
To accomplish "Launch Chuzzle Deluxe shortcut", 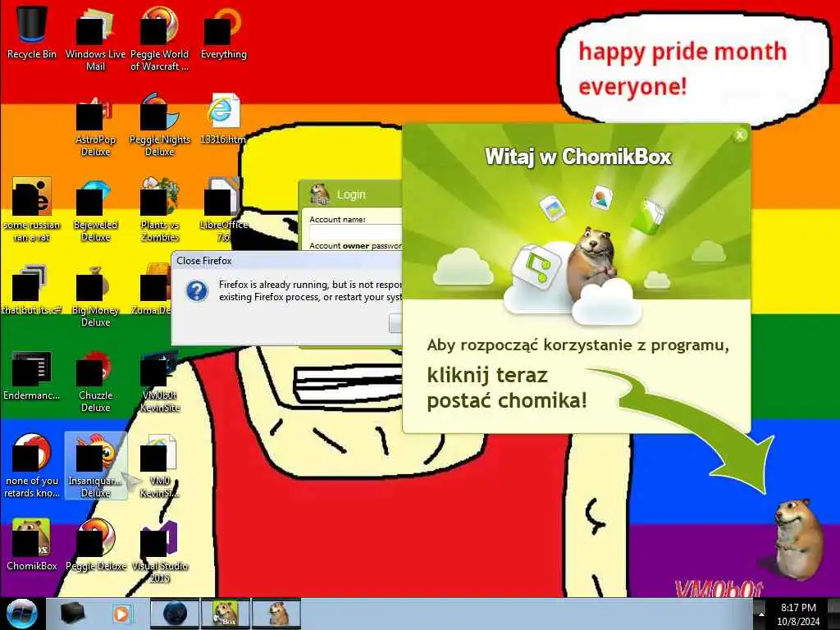I will [x=95, y=381].
